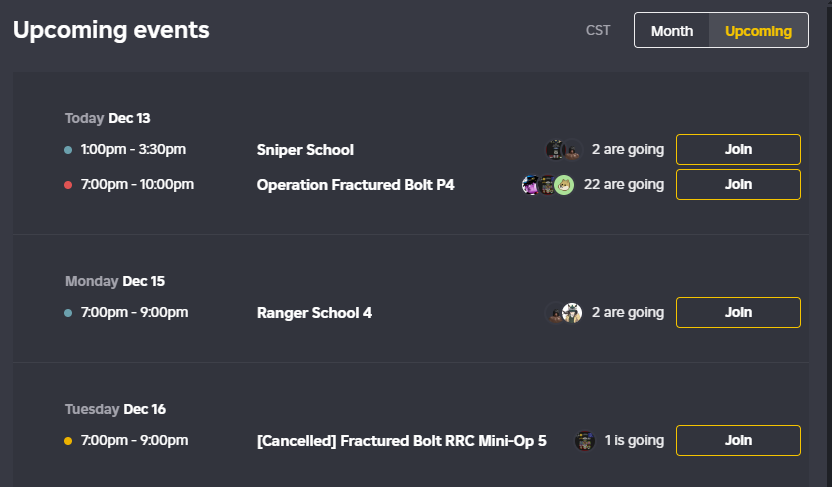Join cancelled Fractured Bolt RRC Mini-Op 5
Screen dimensions: 832x487
click(x=738, y=441)
